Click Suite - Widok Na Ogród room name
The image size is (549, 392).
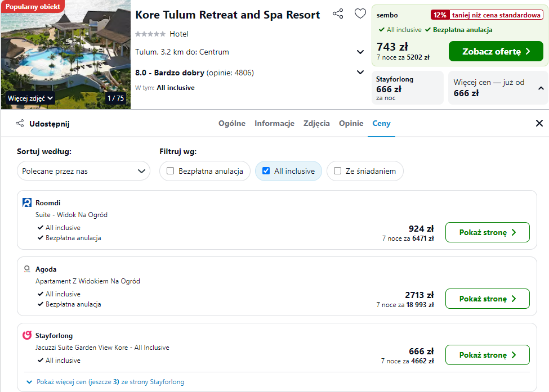[72, 215]
